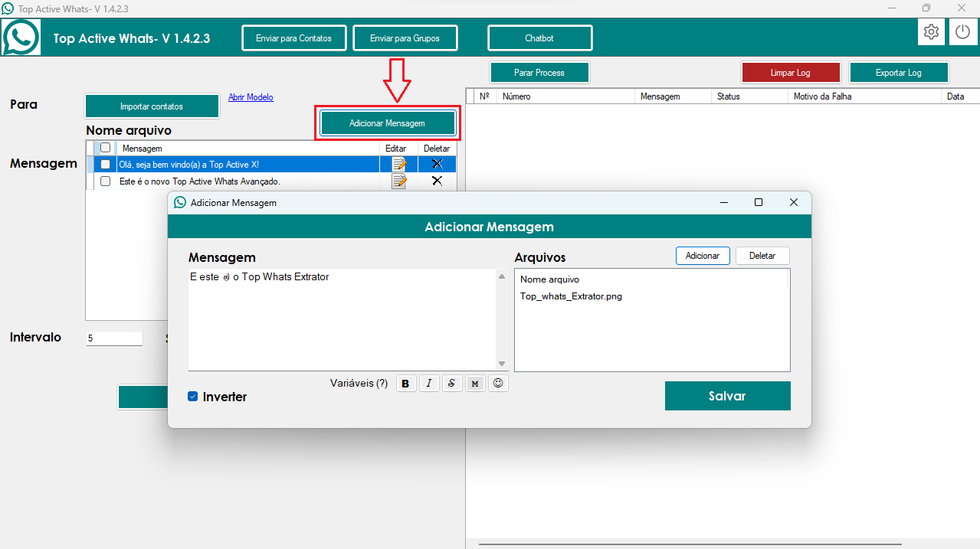Click the Parar Process button
Viewport: 980px width, 549px height.
(539, 73)
